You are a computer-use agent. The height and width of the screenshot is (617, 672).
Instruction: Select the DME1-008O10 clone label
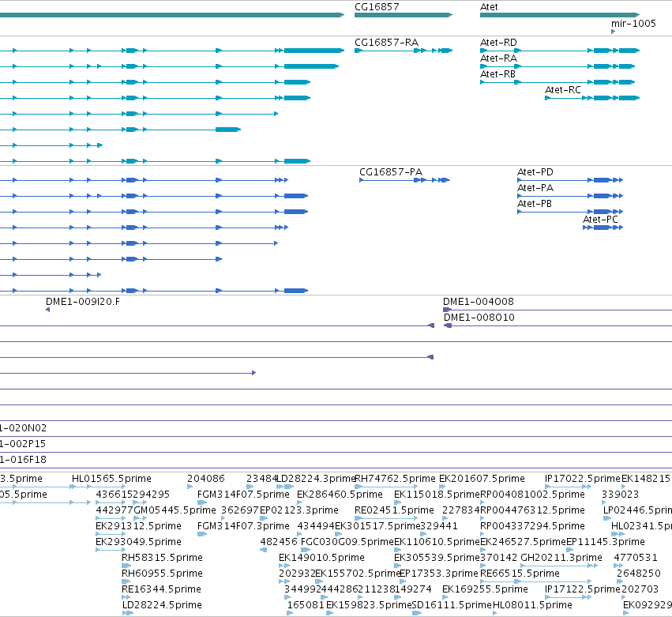coord(479,318)
